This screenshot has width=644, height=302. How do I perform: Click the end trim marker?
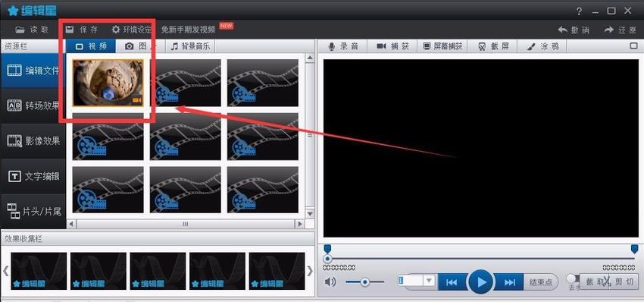click(x=635, y=249)
